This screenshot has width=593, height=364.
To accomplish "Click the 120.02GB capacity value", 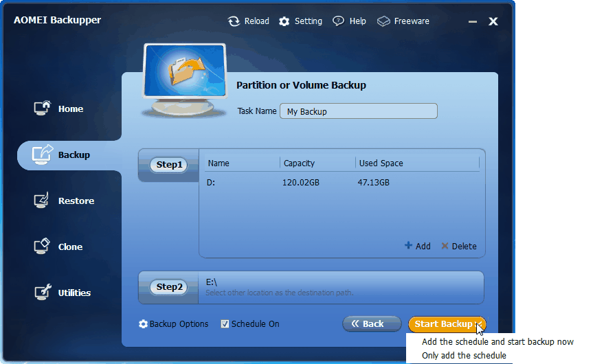I will 301,183.
